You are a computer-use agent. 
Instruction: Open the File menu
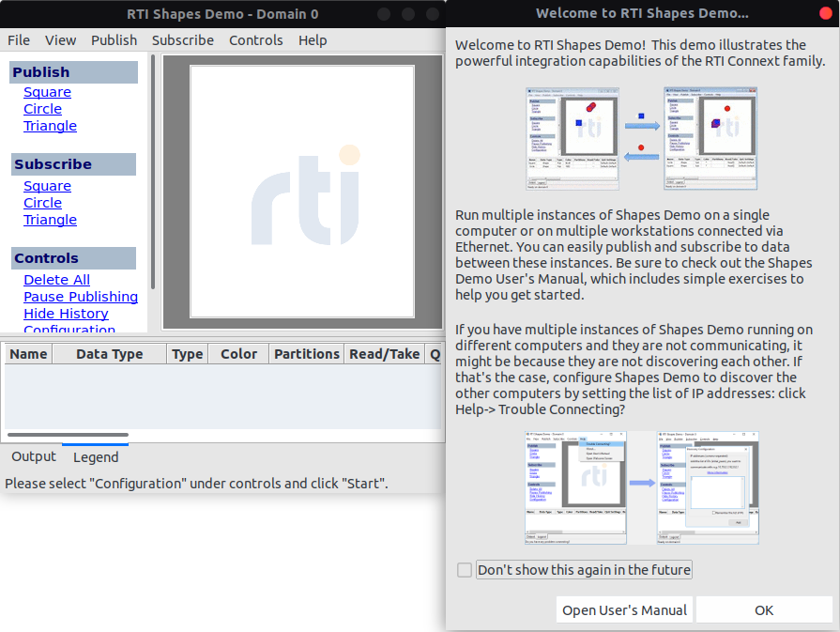pos(19,40)
